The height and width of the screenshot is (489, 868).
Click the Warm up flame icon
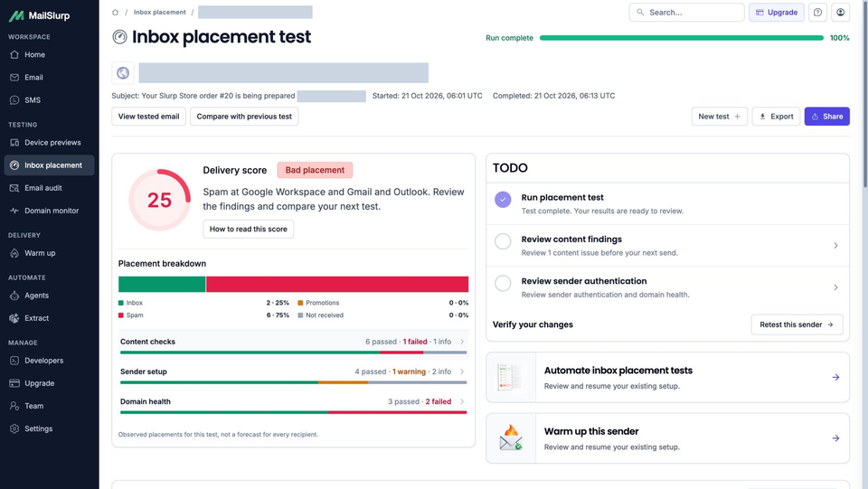(14, 253)
